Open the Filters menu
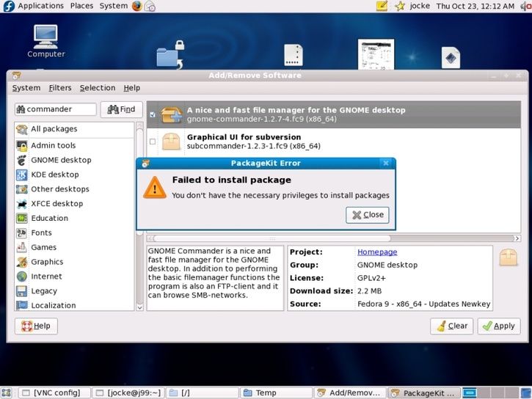532x399 pixels. click(60, 88)
